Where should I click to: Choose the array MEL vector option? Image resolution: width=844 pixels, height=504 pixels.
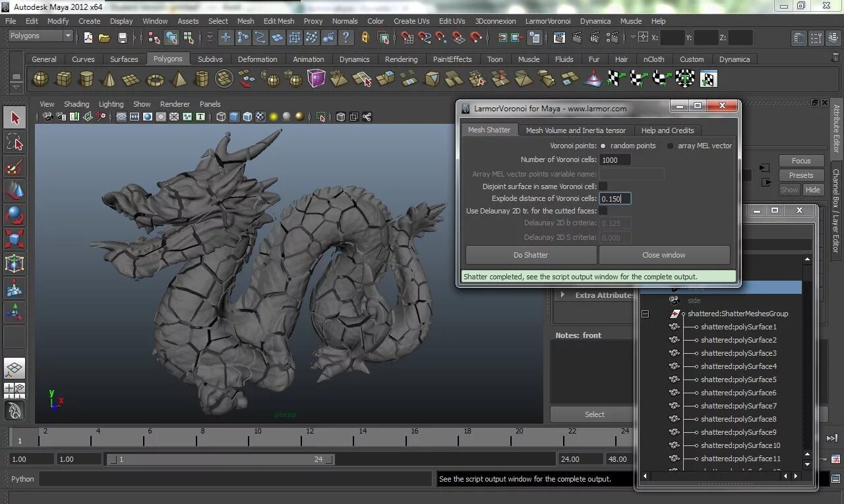coord(671,146)
